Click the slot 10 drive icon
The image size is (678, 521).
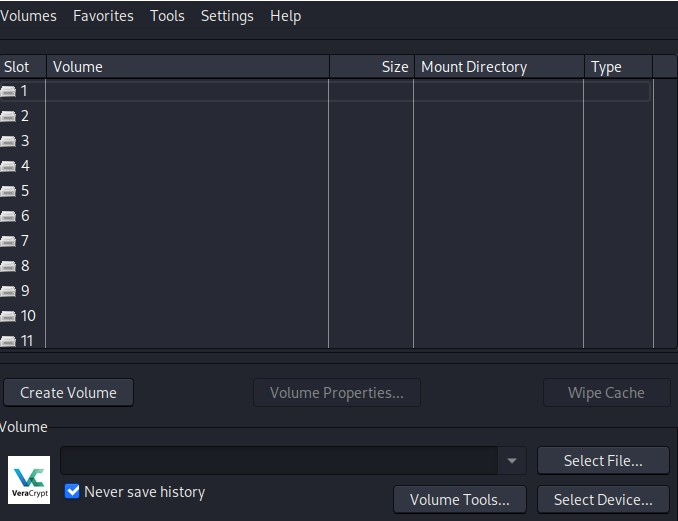[x=8, y=316]
